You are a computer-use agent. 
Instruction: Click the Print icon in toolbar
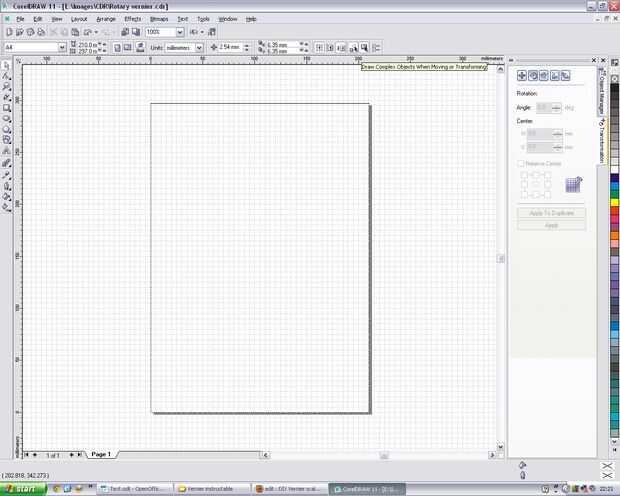(41, 32)
